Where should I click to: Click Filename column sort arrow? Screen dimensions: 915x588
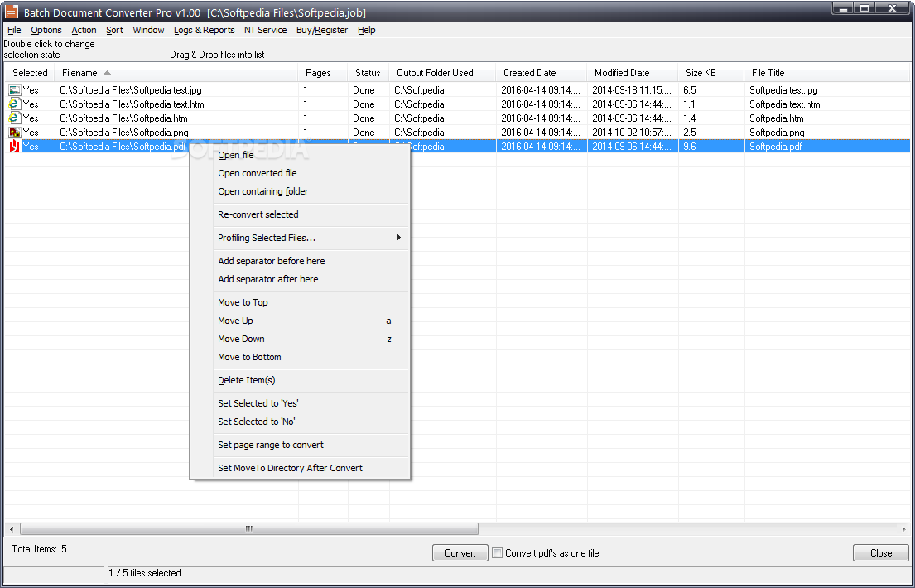tap(107, 73)
